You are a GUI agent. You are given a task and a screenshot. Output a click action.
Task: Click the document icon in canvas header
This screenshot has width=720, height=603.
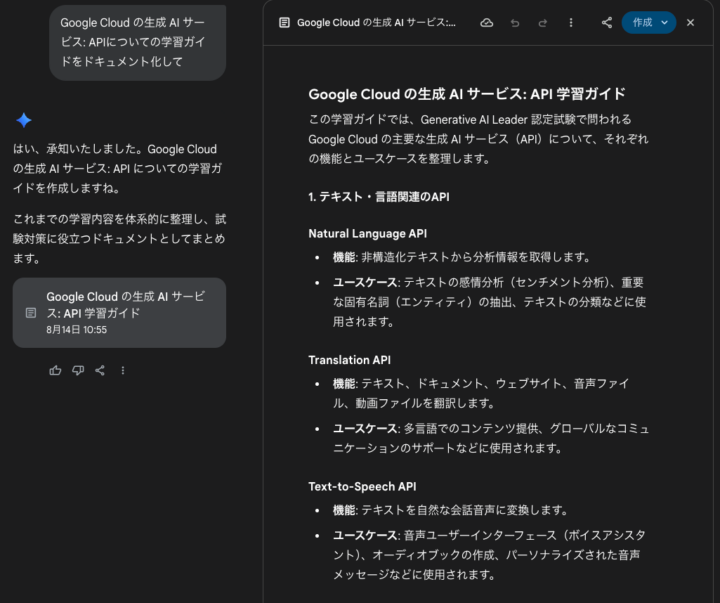(284, 23)
